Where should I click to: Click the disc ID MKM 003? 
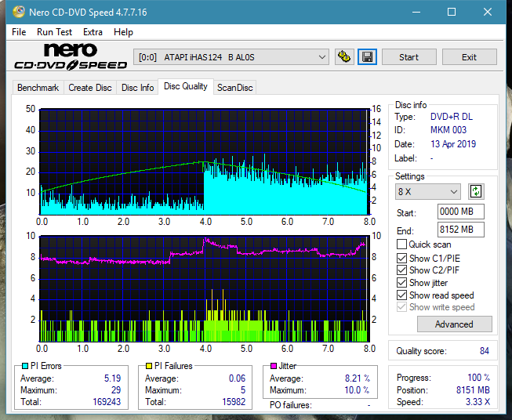448,130
